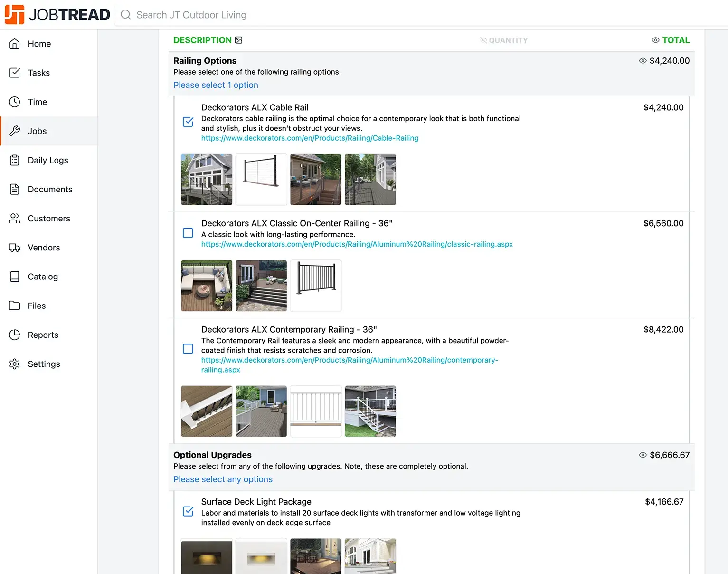Uncheck the Deckorators ALX Cable Rail option

tap(188, 122)
